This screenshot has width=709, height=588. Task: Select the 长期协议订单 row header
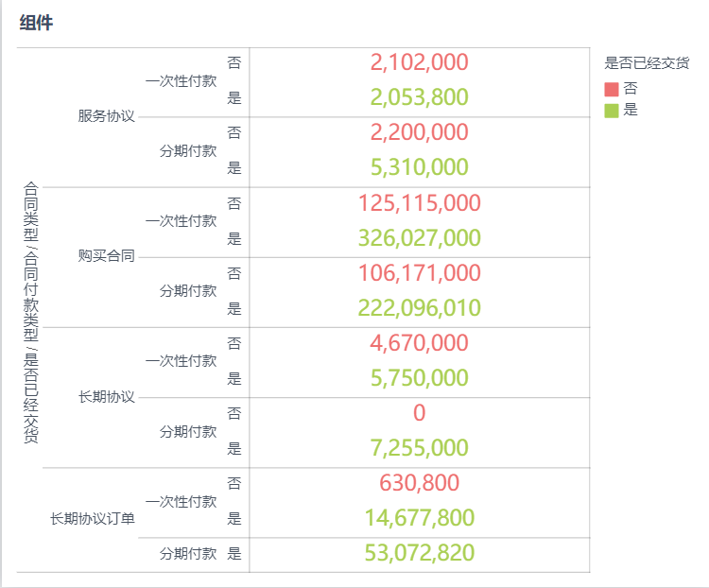pos(93,518)
